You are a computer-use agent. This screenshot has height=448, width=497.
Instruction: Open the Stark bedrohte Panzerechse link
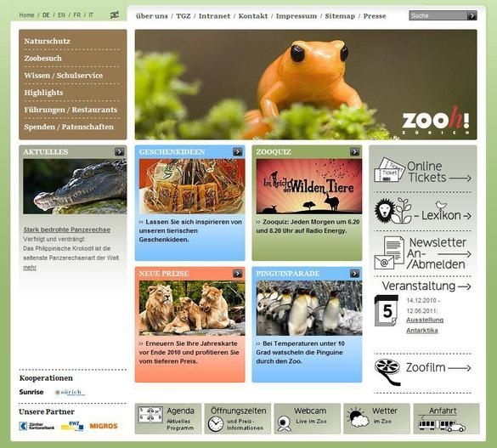pyautogui.click(x=67, y=230)
